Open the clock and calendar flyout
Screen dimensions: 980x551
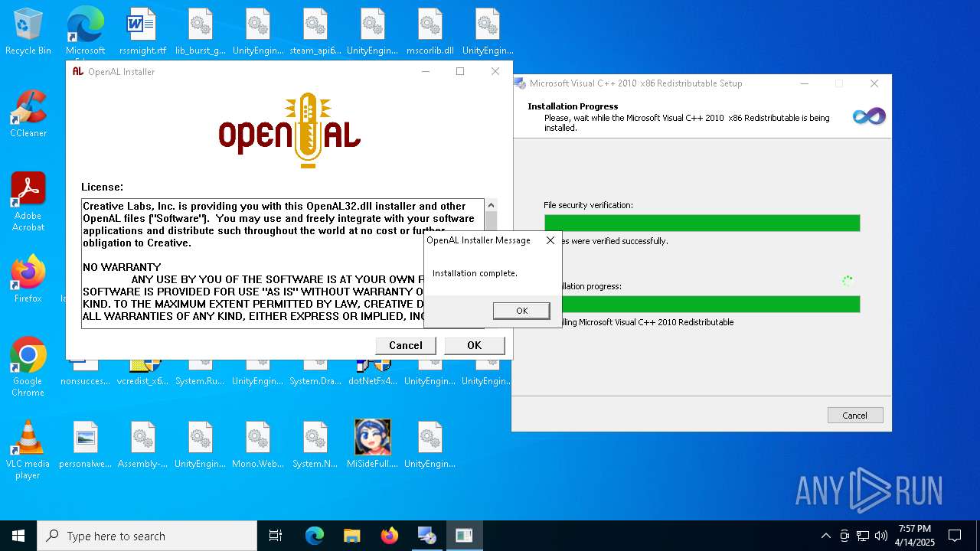click(x=915, y=536)
